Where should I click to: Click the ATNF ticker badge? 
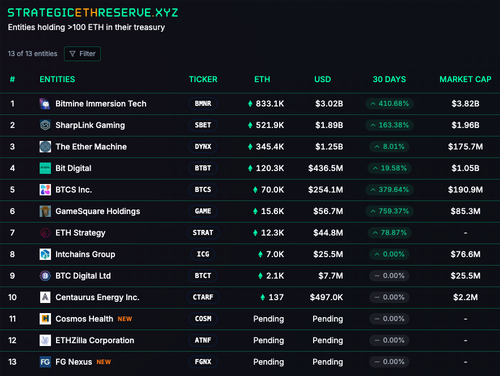[x=203, y=340]
